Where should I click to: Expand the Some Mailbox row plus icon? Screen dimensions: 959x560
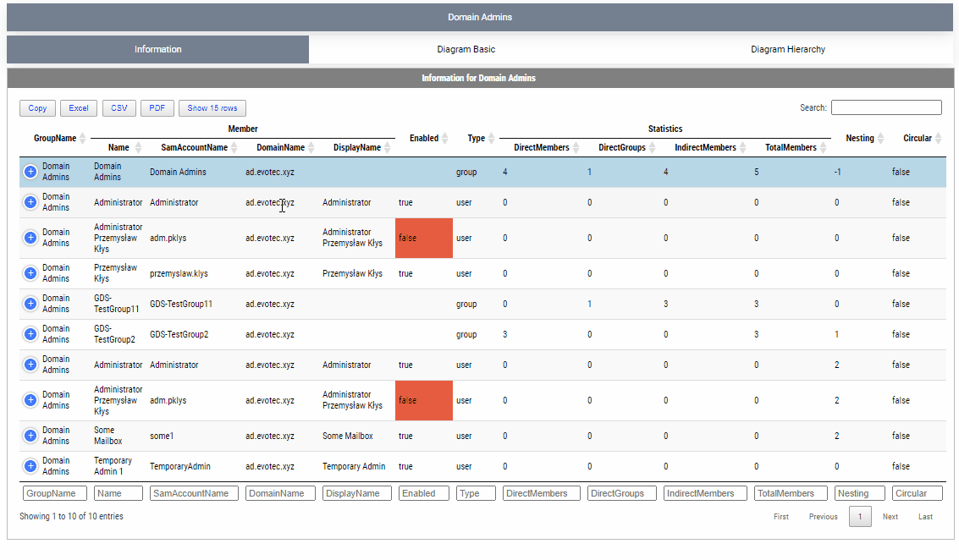30,436
